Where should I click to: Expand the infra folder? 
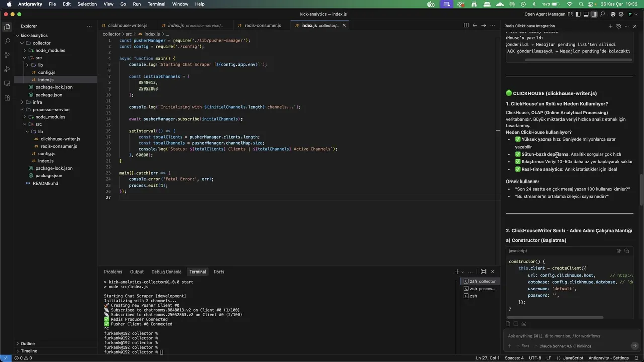[22, 102]
